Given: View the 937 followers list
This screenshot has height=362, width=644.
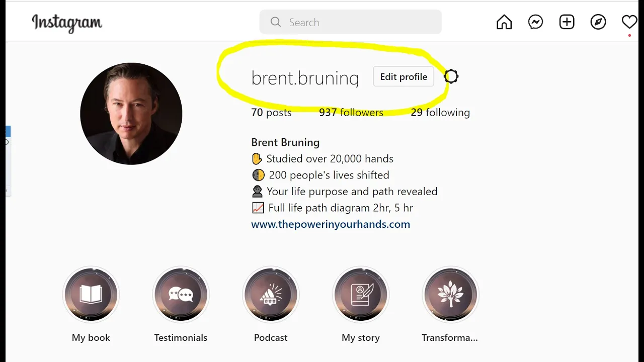Looking at the screenshot, I should coord(351,113).
